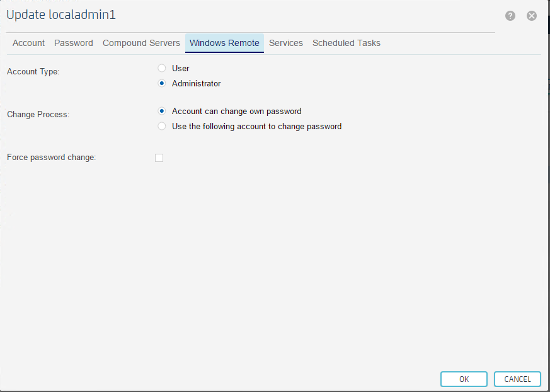Switch to the Scheduled Tasks tab
Viewport: 550px width, 392px height.
(x=347, y=43)
